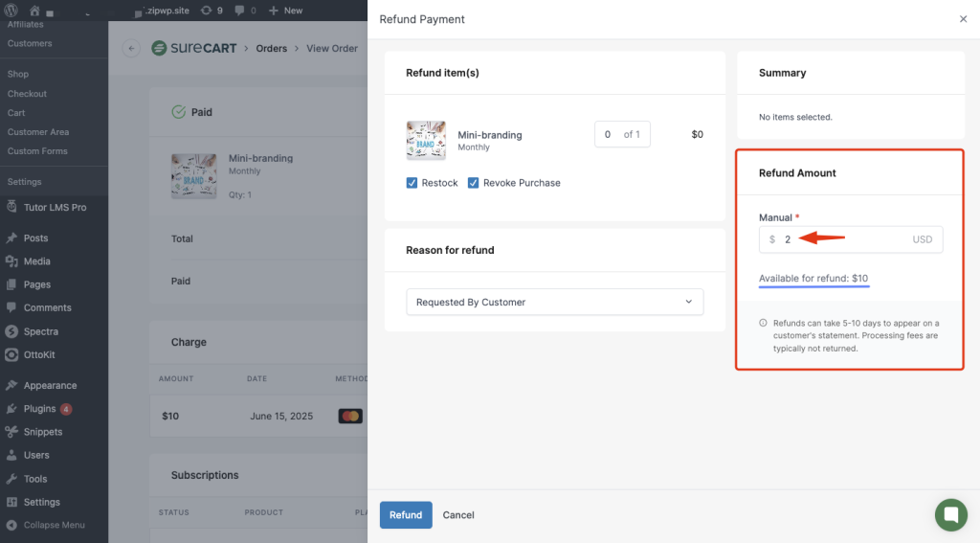Open Plugins from the sidebar
This screenshot has height=543, width=980.
[x=40, y=409]
